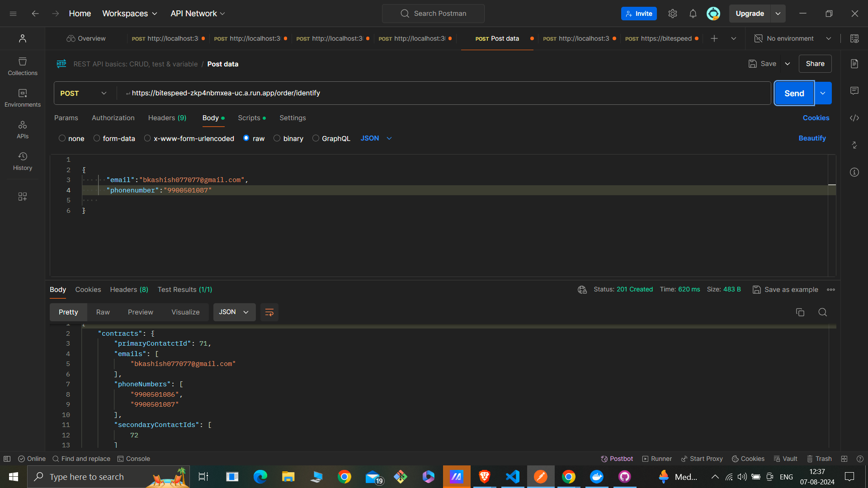Click the search response magnifier icon
Image resolution: width=868 pixels, height=488 pixels.
point(822,312)
